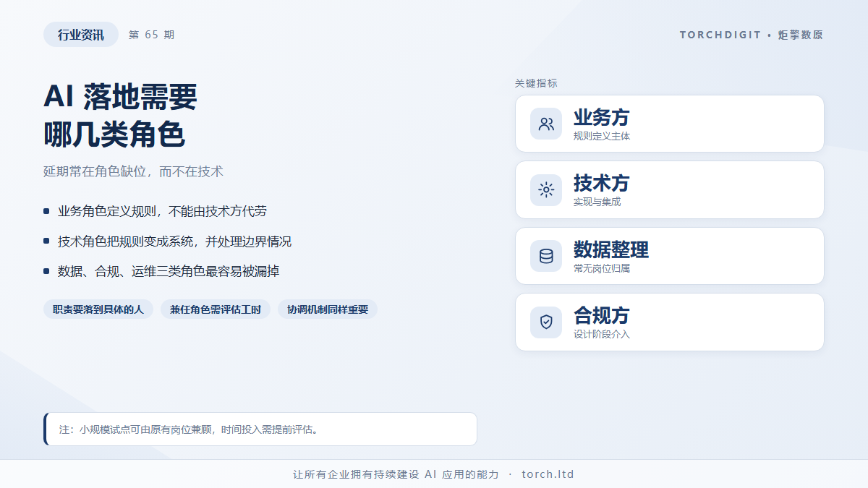Click the headline line 哪几类角色
The image size is (868, 488).
click(114, 135)
